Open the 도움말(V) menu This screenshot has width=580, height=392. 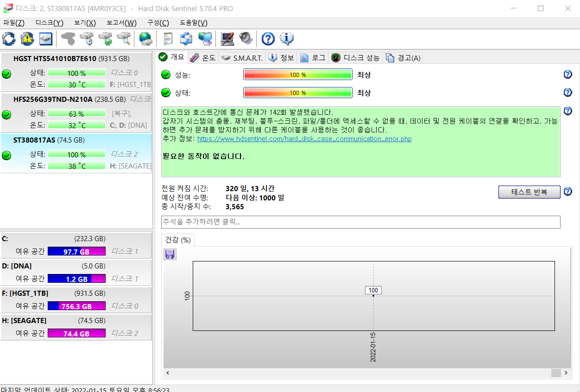[194, 23]
